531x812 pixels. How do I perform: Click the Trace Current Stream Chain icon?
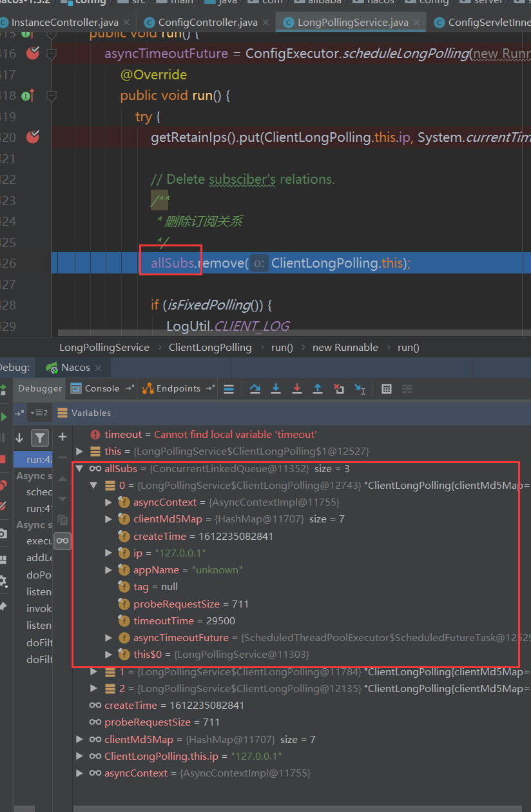(x=407, y=389)
